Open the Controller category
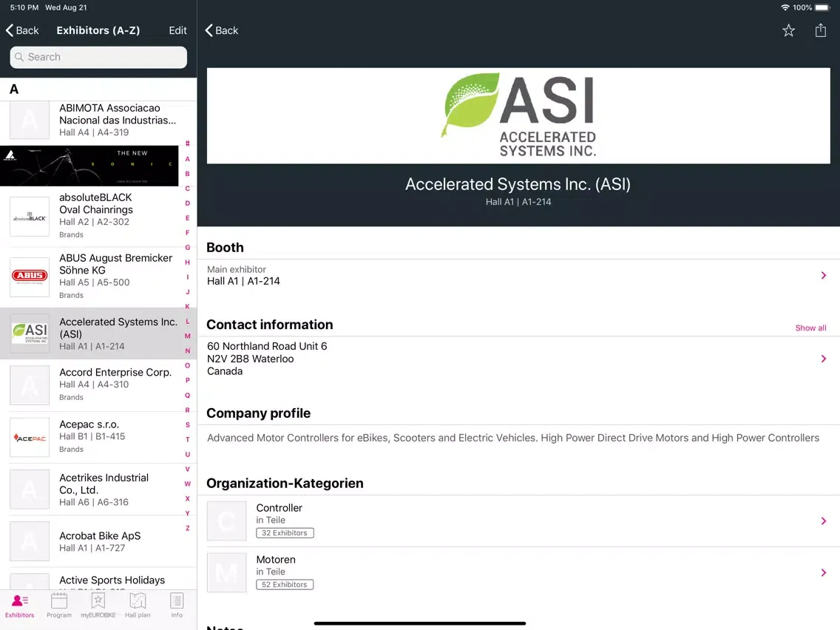The width and height of the screenshot is (840, 630). [x=518, y=521]
